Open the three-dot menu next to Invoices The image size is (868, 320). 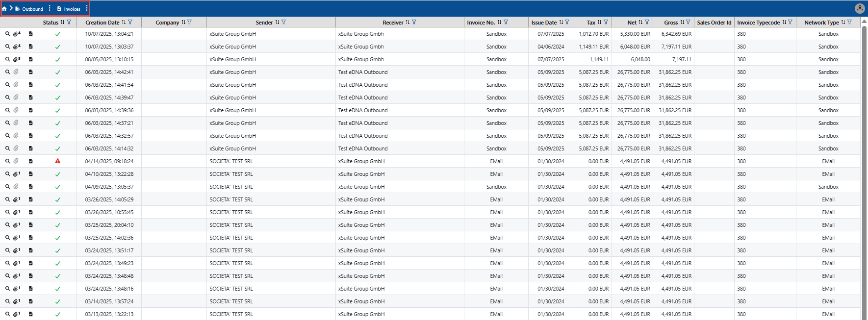click(x=87, y=8)
